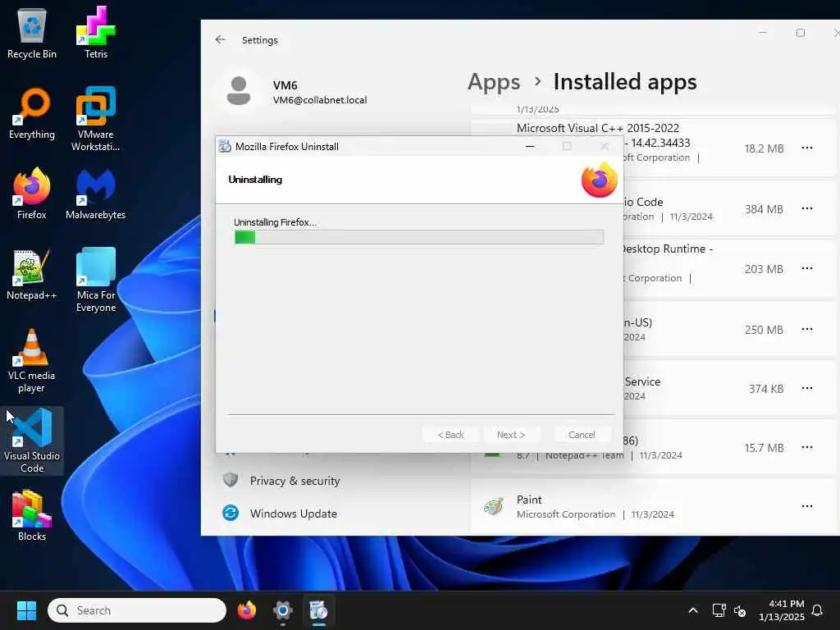The height and width of the screenshot is (630, 840).
Task: Click the Microsoft Visual C++ 2015-2022 entry text
Action: pos(598,128)
